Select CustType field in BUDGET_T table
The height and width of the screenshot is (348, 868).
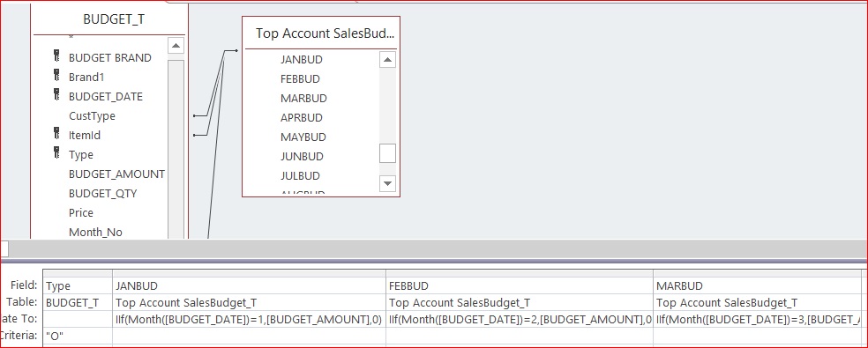(x=92, y=116)
